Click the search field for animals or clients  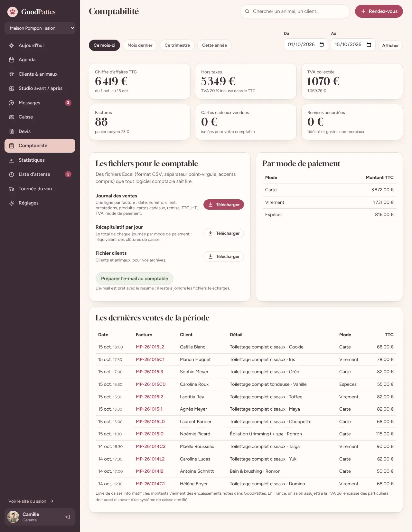pos(295,11)
